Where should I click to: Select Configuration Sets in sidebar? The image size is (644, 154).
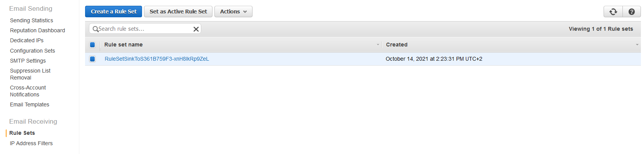(x=32, y=51)
